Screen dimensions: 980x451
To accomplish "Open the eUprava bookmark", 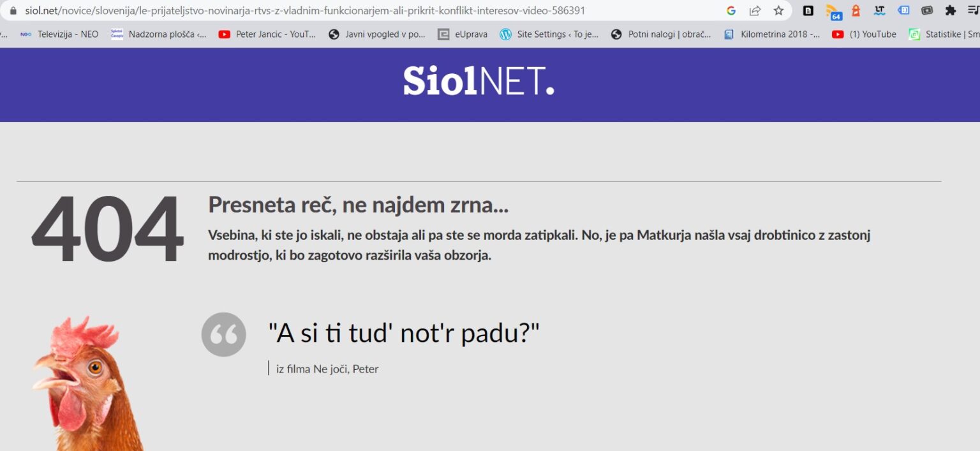I will [463, 34].
